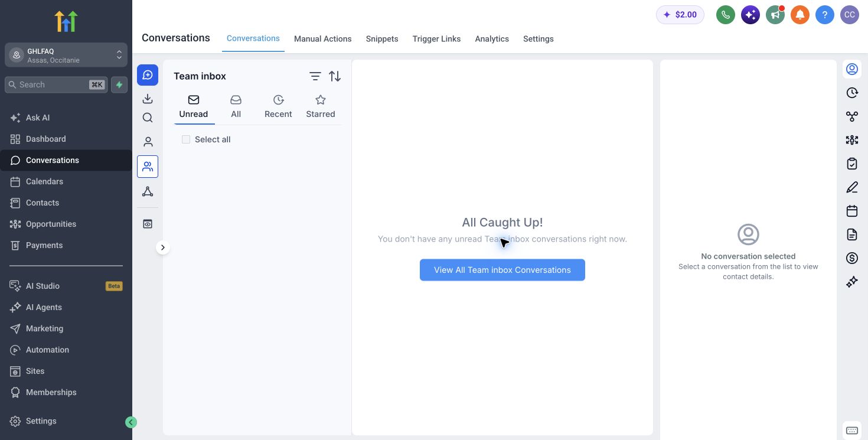Screen dimensions: 868x440
Task: Expand the conversations side panel chevron
Action: point(163,247)
